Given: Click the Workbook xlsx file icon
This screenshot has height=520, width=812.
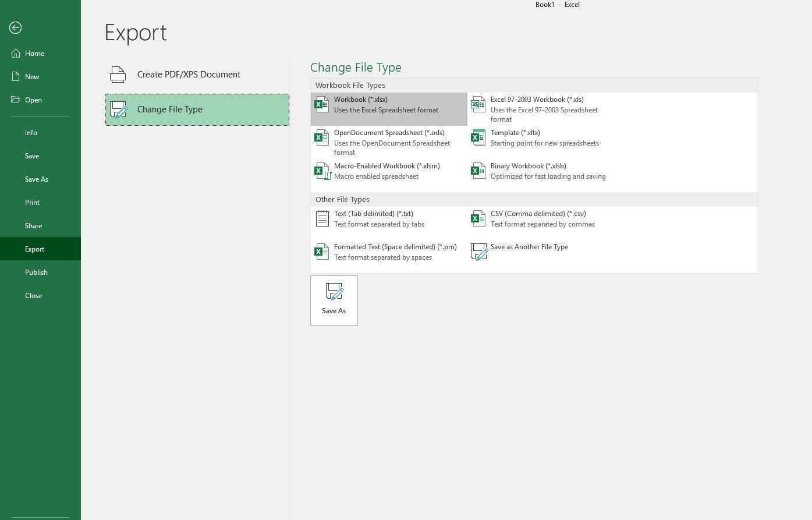Looking at the screenshot, I should pyautogui.click(x=322, y=105).
